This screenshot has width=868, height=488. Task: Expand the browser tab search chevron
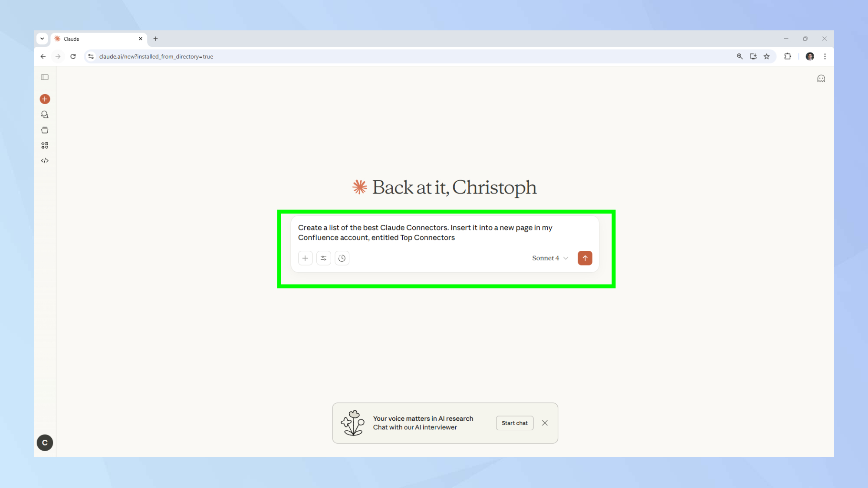click(42, 39)
